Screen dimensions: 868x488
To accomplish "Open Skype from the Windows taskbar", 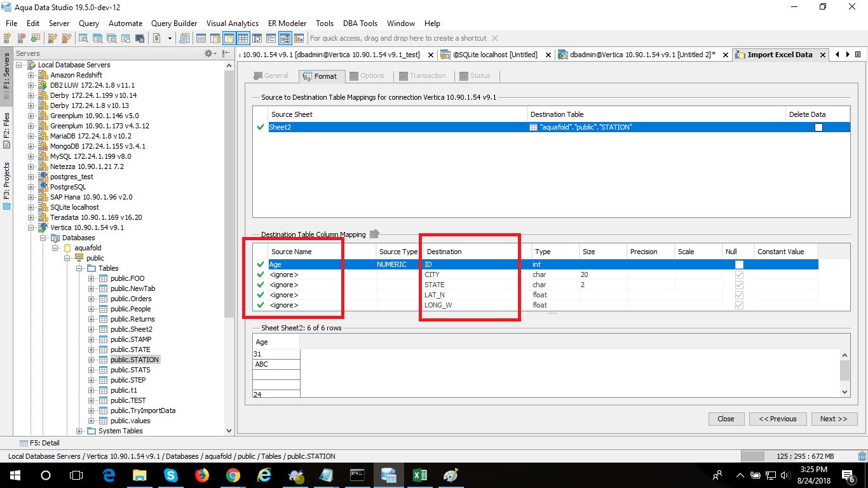I will 170,475.
